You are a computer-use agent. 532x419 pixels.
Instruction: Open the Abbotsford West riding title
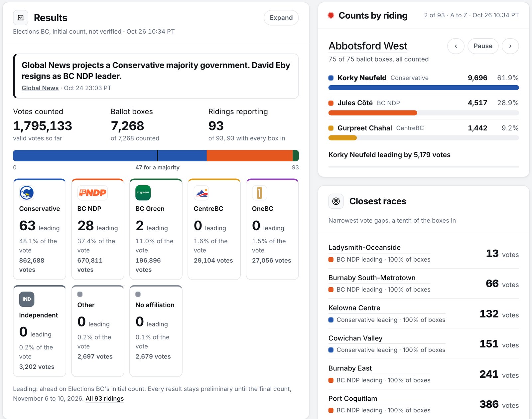pyautogui.click(x=368, y=46)
